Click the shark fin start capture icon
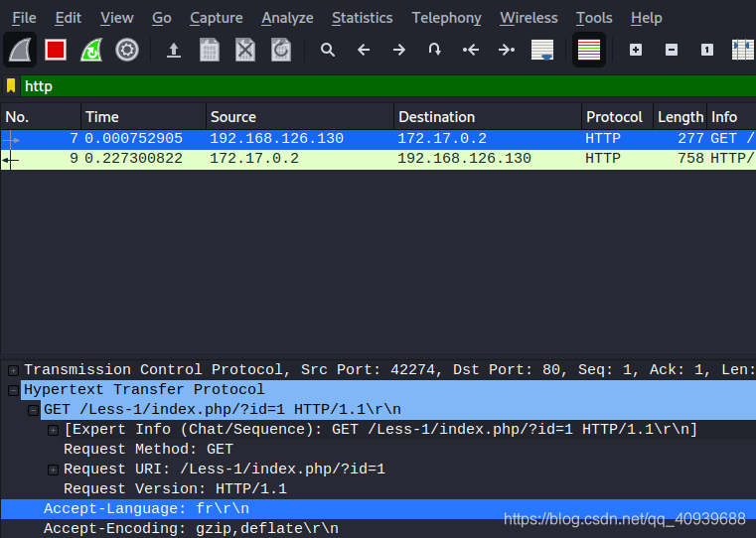The width and height of the screenshot is (756, 538). point(20,50)
